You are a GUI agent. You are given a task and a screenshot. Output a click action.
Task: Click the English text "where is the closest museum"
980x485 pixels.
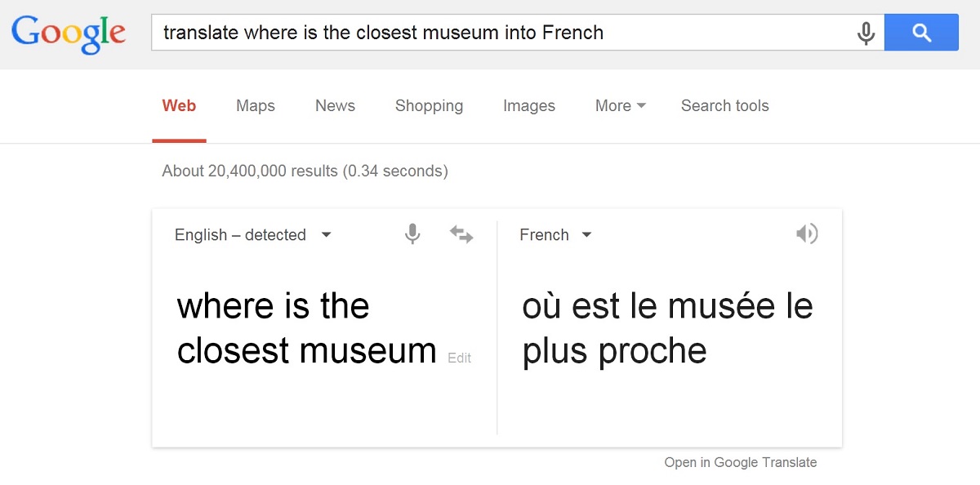pyautogui.click(x=306, y=328)
